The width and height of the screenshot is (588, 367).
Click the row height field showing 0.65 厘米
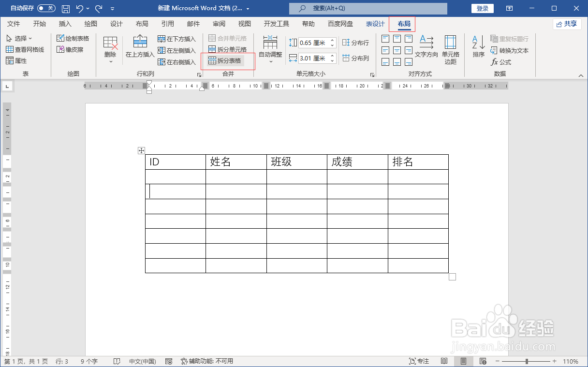click(x=313, y=43)
